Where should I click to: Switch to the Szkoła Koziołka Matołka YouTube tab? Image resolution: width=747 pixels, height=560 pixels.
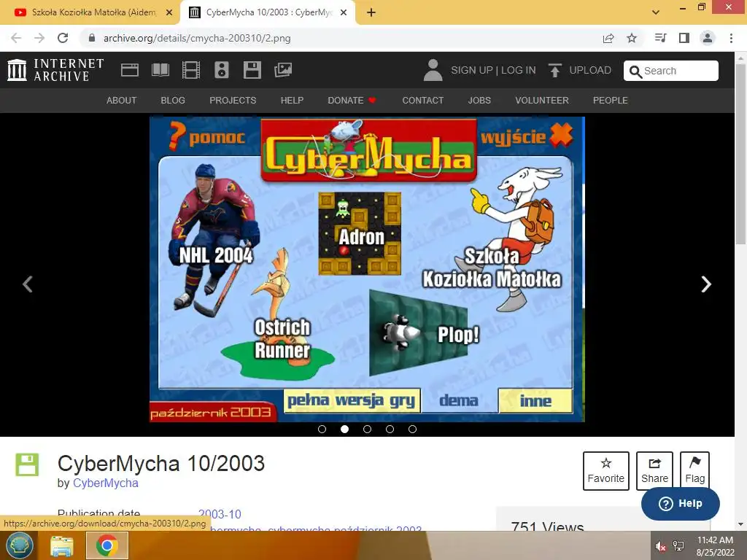[x=90, y=12]
